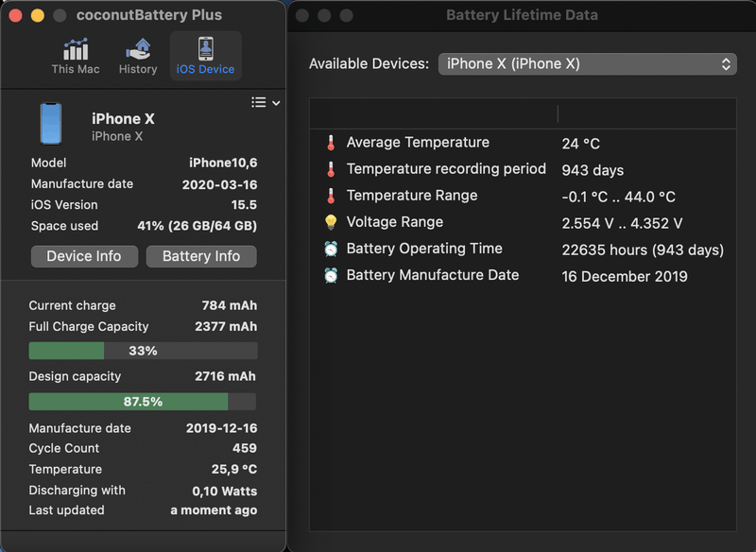Select the iOS Device tab
Image resolution: width=756 pixels, height=552 pixels.
click(x=205, y=56)
